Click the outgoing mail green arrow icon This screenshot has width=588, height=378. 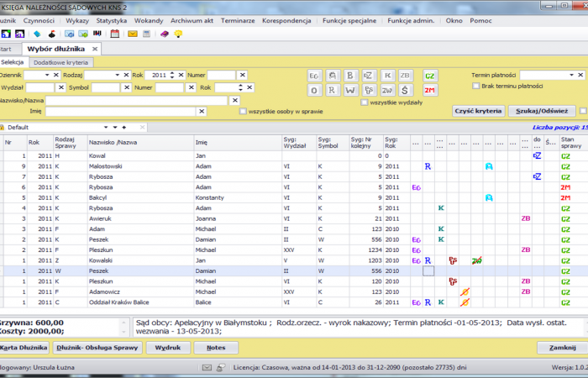coord(83,34)
